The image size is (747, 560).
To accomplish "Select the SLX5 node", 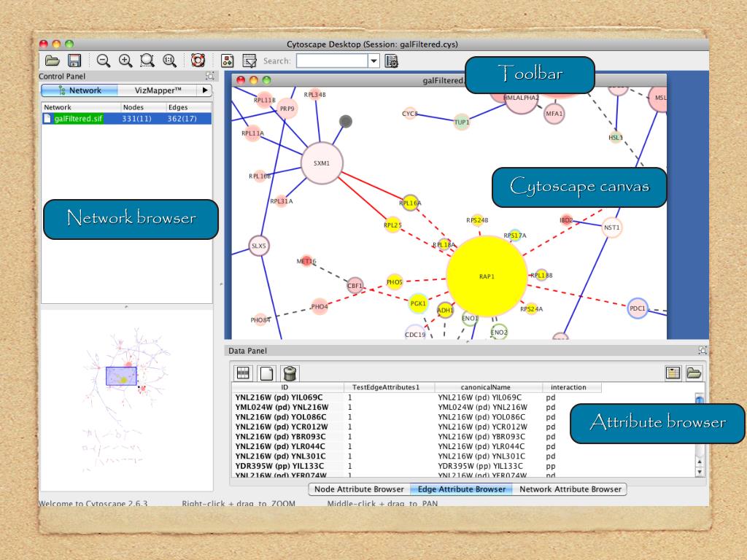I will coord(259,246).
